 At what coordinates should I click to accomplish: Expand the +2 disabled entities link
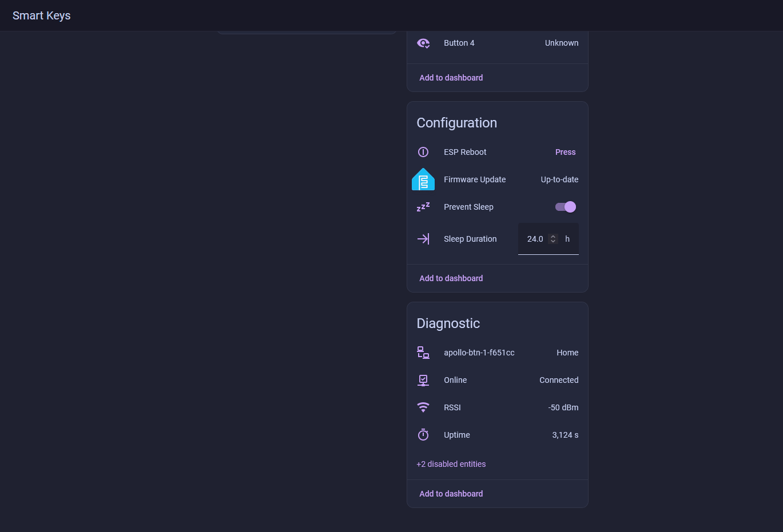pyautogui.click(x=451, y=464)
